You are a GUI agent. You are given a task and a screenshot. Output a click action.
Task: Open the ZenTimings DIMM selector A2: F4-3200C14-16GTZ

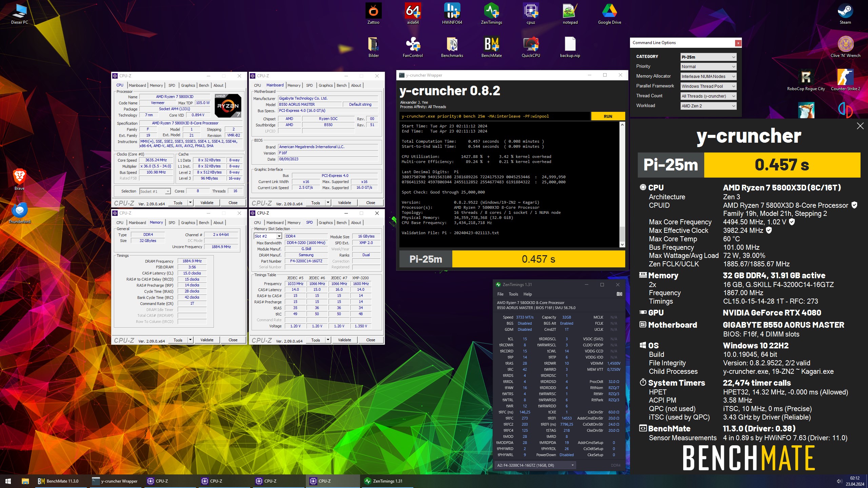pos(535,465)
